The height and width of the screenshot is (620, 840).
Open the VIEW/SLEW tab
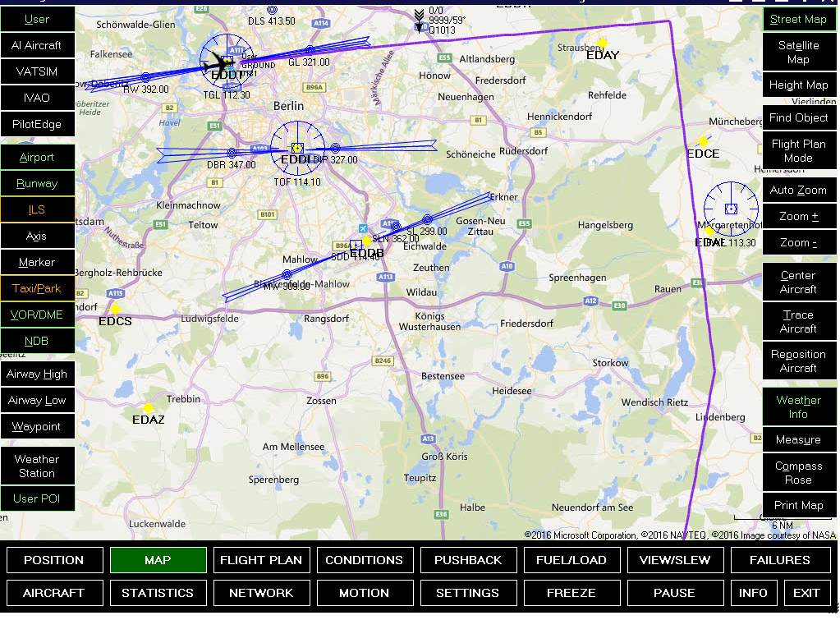point(676,561)
